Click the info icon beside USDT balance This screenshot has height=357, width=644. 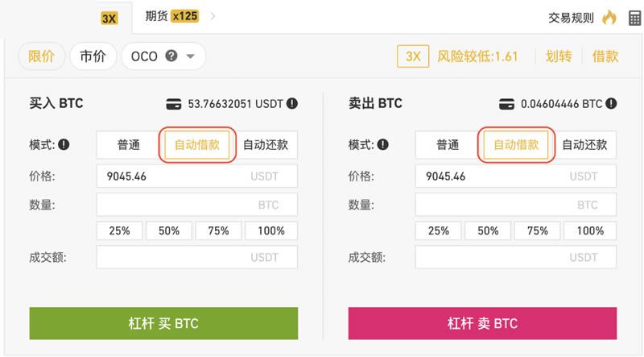292,104
